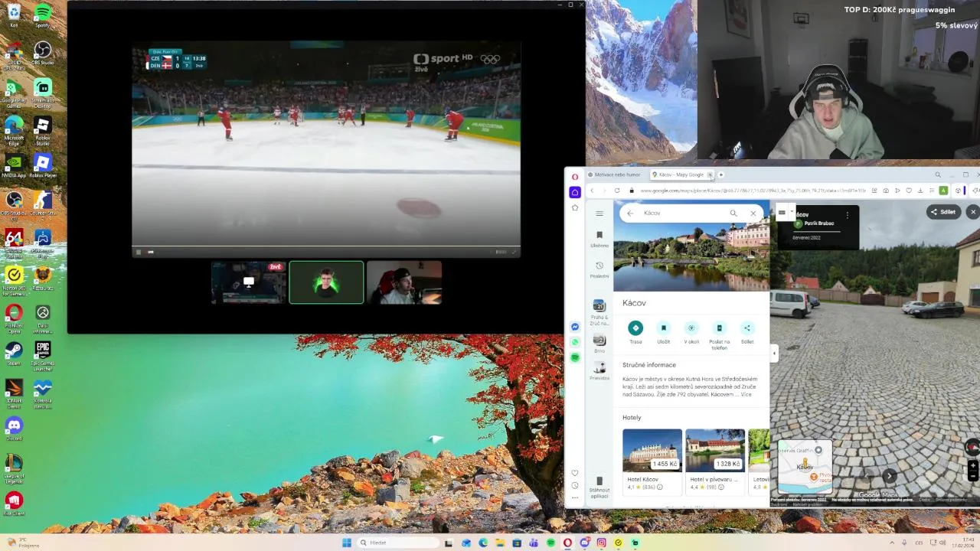The image size is (980, 551).
Task: Open Roblox Studio desktop shortcut
Action: [x=43, y=130]
